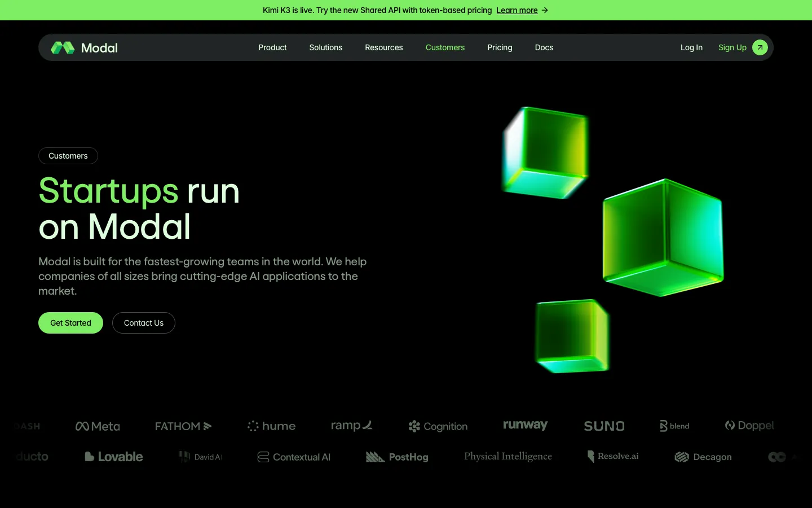812x508 pixels.
Task: Click the 'Startups run on Modal' heading
Action: pyautogui.click(x=139, y=209)
